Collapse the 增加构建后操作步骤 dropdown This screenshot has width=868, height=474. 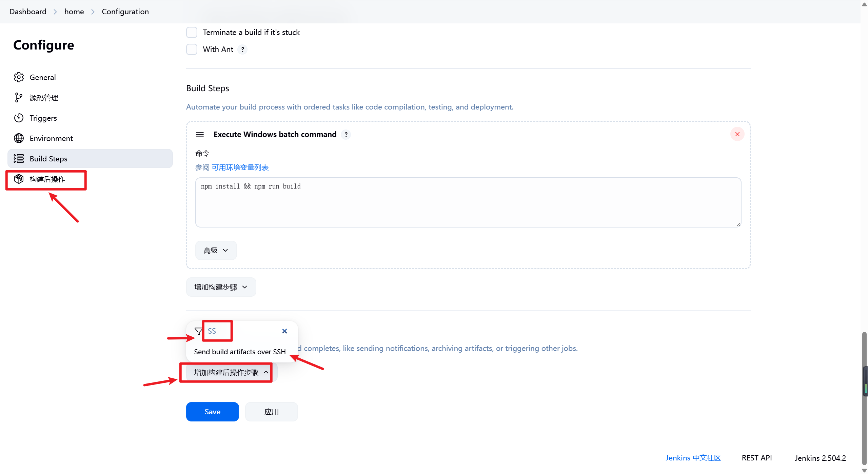point(231,373)
